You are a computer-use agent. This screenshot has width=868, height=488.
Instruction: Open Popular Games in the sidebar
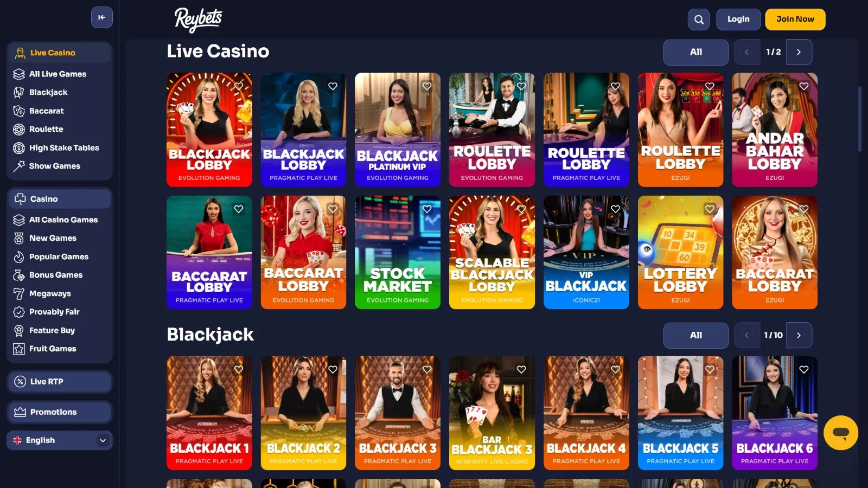(60, 256)
